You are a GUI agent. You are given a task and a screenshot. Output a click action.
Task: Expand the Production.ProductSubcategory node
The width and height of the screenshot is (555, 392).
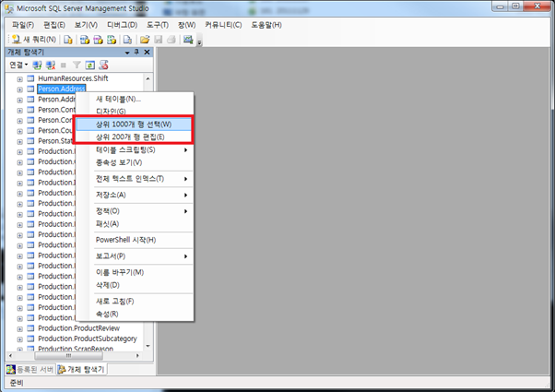[20, 339]
